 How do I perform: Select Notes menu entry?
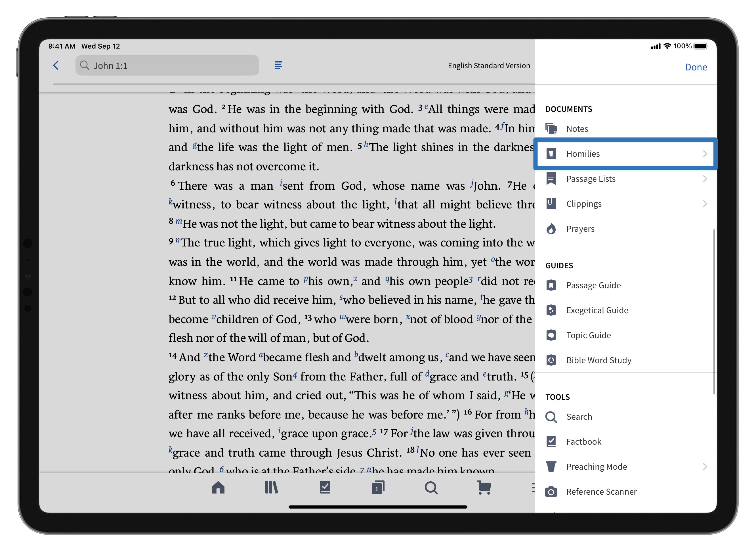click(x=626, y=129)
